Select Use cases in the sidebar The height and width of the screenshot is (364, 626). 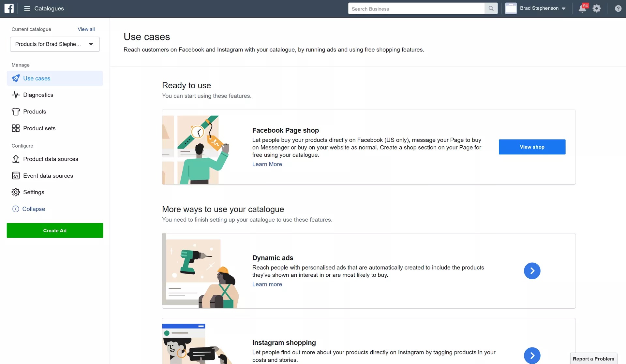coord(55,78)
